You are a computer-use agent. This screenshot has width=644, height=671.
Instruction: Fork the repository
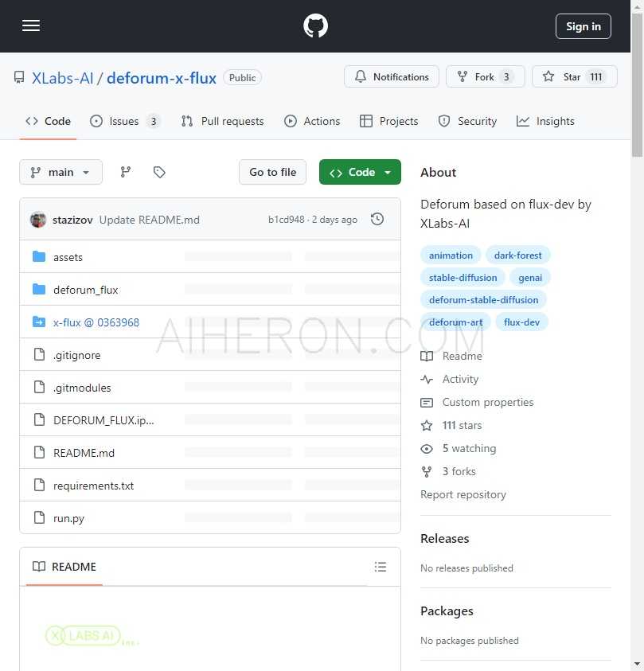click(486, 76)
